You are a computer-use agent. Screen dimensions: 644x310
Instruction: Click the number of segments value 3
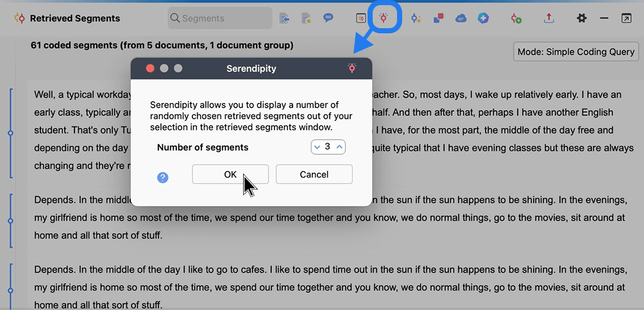point(327,147)
